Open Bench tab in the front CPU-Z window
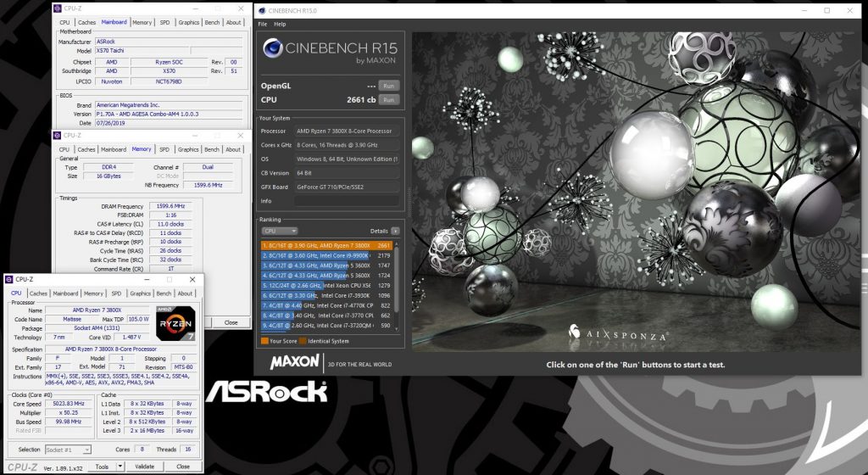 pos(164,293)
